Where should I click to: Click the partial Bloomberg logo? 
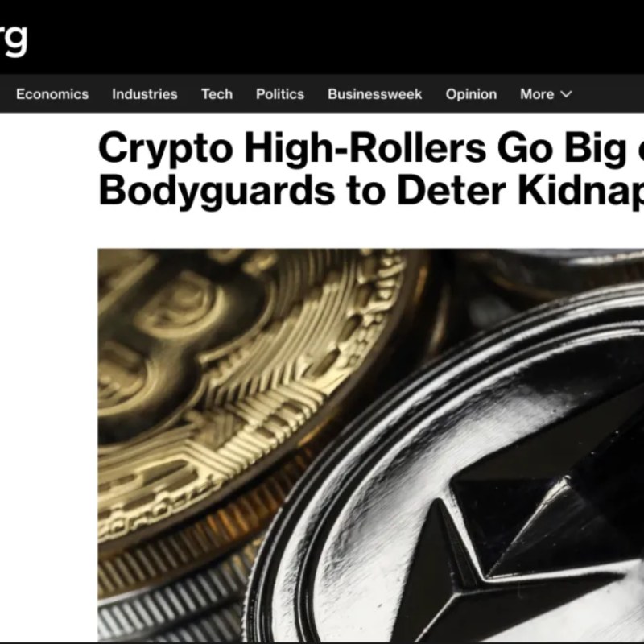13,39
